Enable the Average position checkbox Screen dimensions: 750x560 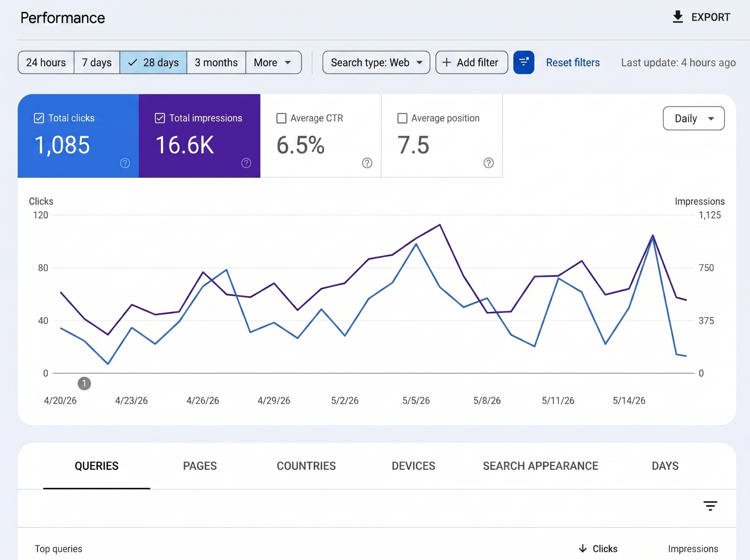tap(402, 118)
